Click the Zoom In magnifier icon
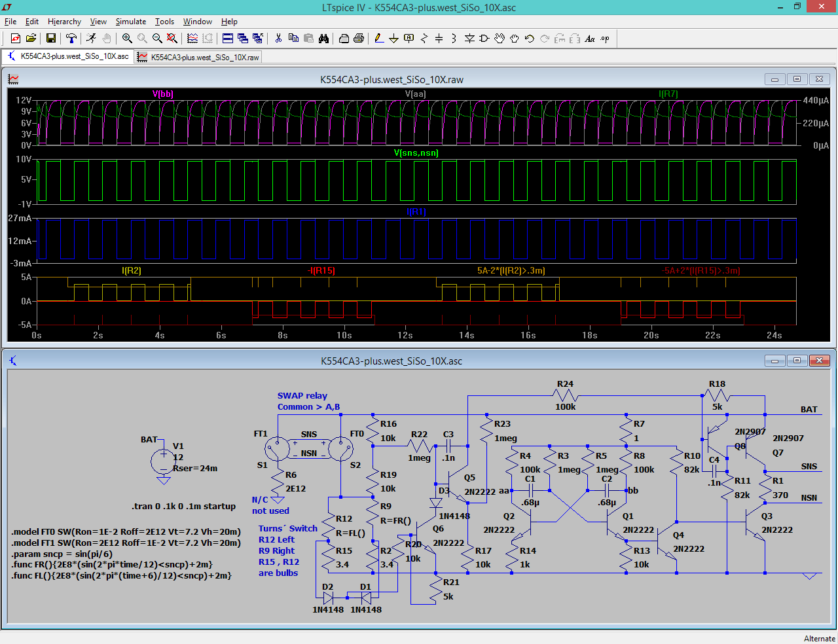This screenshot has width=838, height=644. (x=127, y=39)
